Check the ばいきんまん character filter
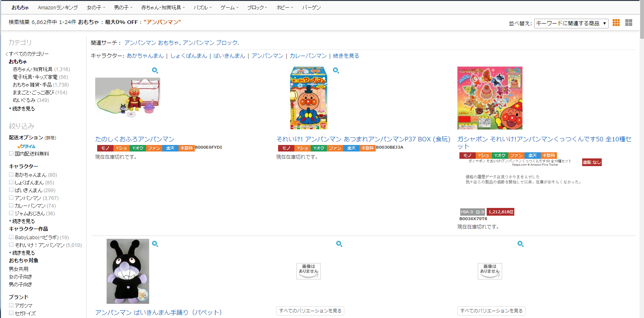 (x=11, y=190)
